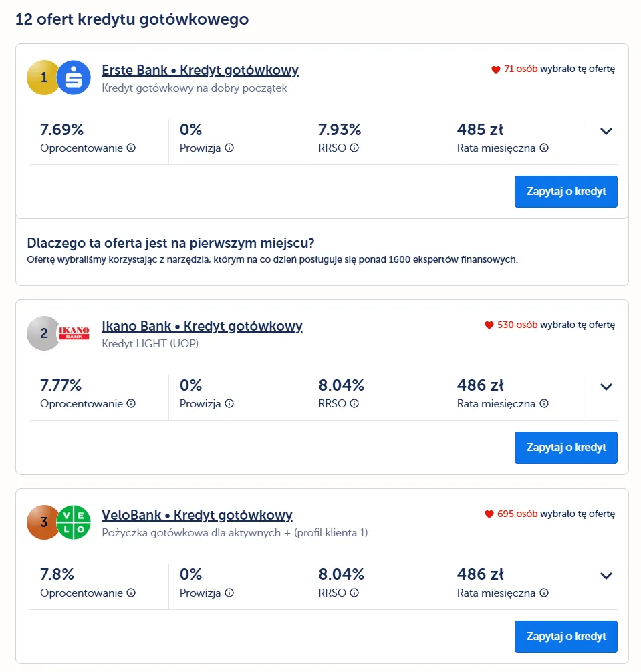641x672 pixels.
Task: Click the VeloBank Prowizja info icon
Action: coord(229,593)
